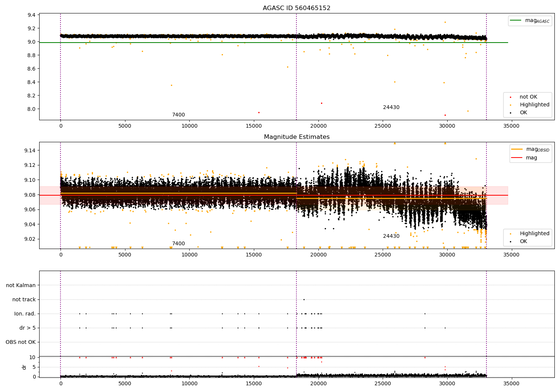Click the dr axis tick label 5
The width and height of the screenshot is (560, 392).
[x=34, y=367]
